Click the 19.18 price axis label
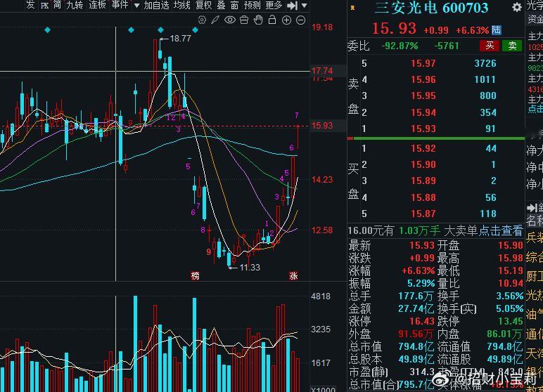 coord(322,27)
